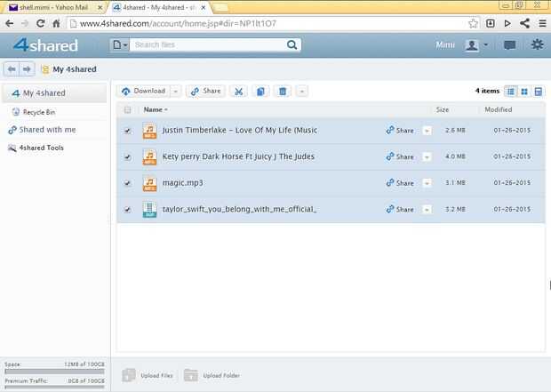Switch to the Yahoo Mail tab
Viewport: 551px width, 392px height.
pyautogui.click(x=52, y=7)
